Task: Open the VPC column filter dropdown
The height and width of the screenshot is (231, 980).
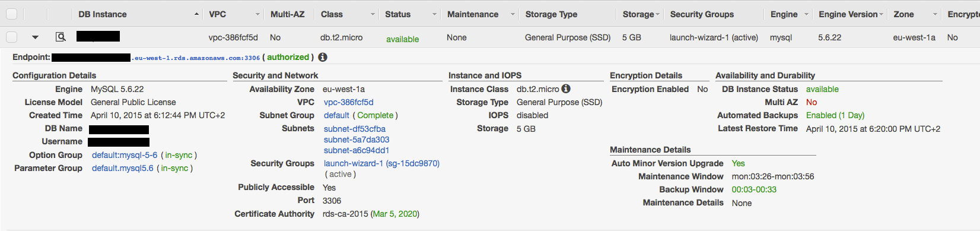Action: 257,14
